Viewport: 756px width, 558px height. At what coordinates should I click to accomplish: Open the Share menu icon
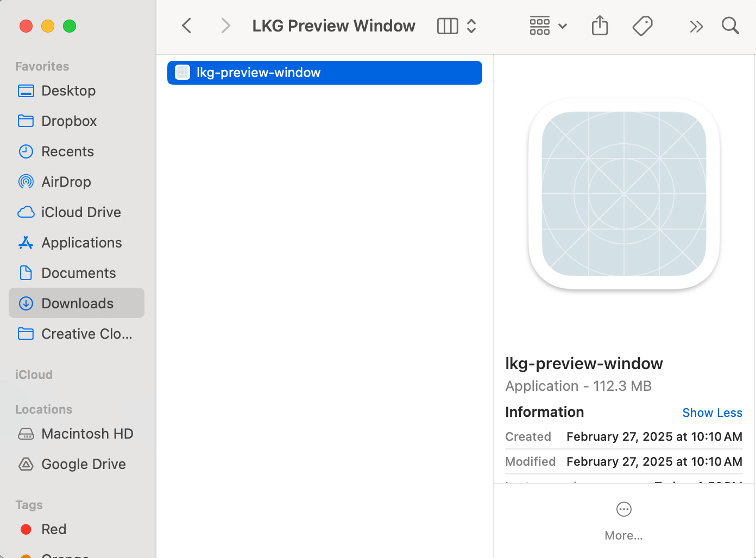tap(600, 26)
